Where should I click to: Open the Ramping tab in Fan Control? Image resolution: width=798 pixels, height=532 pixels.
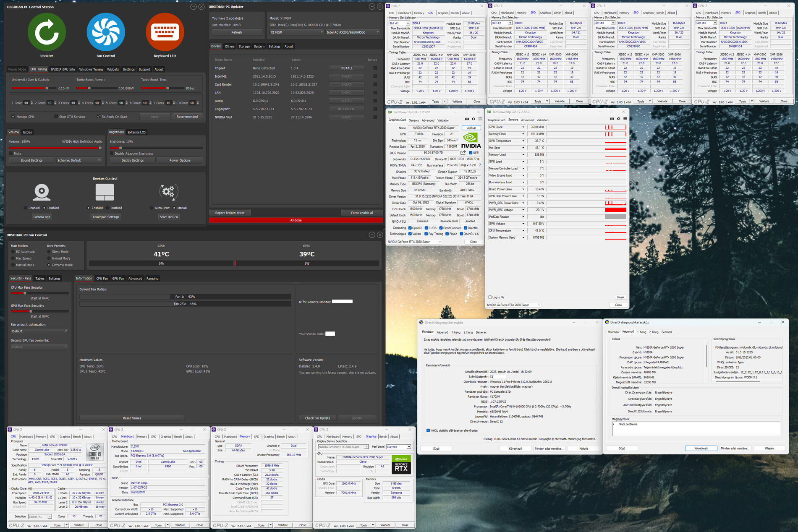pos(152,279)
